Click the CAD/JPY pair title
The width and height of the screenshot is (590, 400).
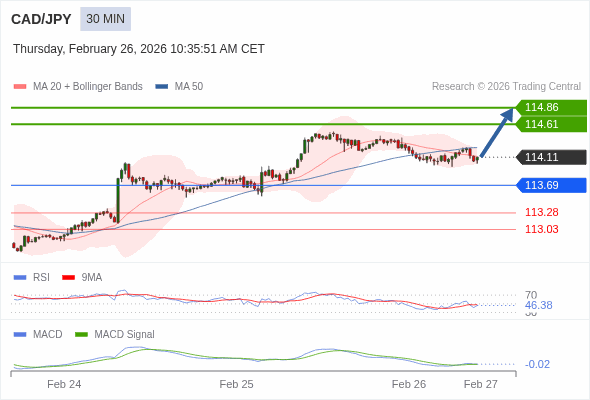coord(41,19)
